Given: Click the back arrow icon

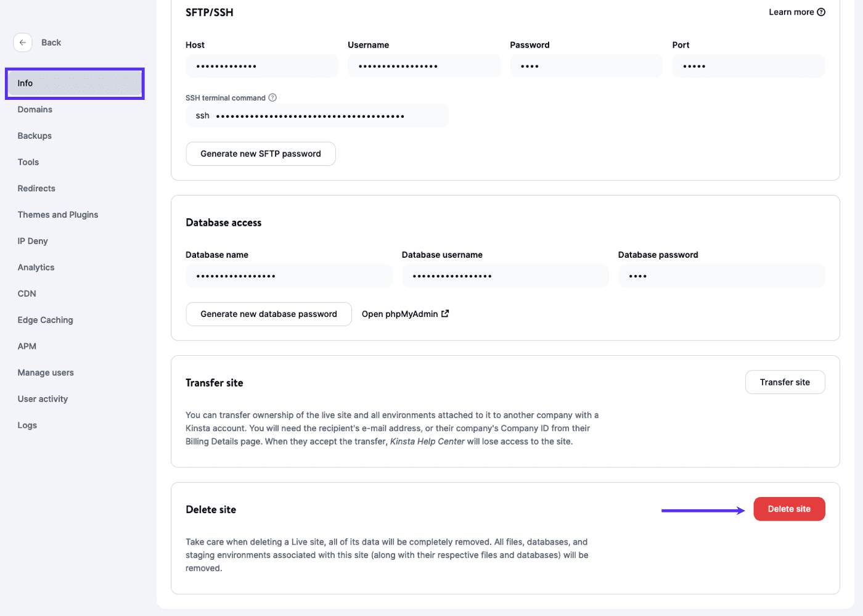Looking at the screenshot, I should pos(23,42).
